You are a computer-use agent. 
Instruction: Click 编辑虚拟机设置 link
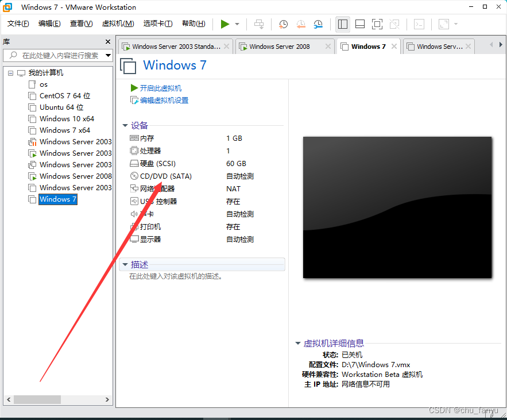pos(164,101)
